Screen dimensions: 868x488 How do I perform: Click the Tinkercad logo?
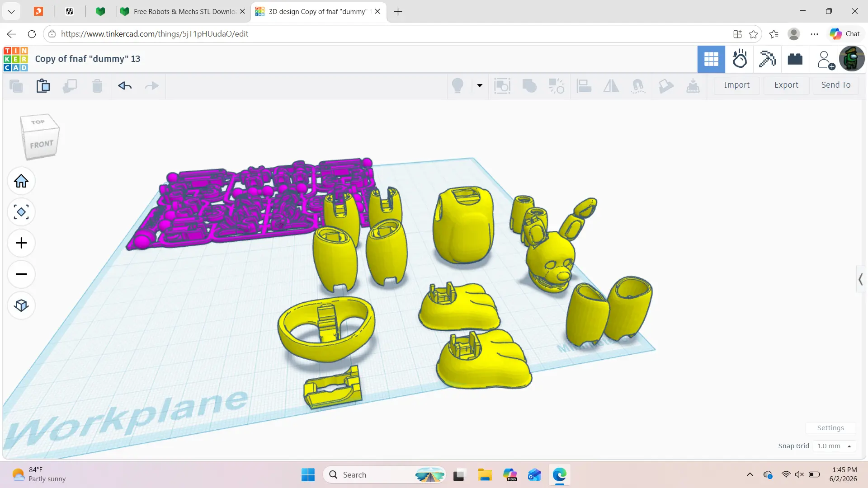pos(16,59)
